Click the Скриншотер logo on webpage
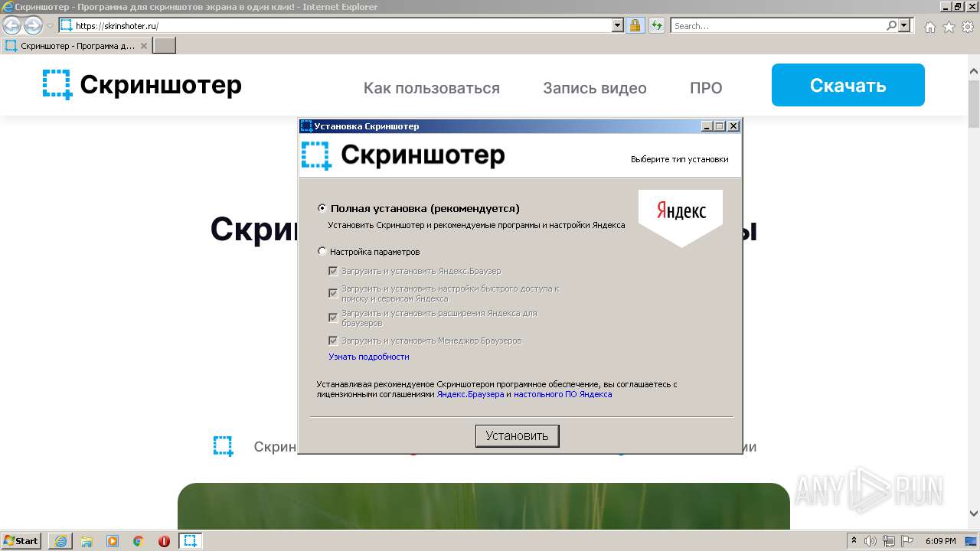The image size is (980, 551). coord(142,85)
